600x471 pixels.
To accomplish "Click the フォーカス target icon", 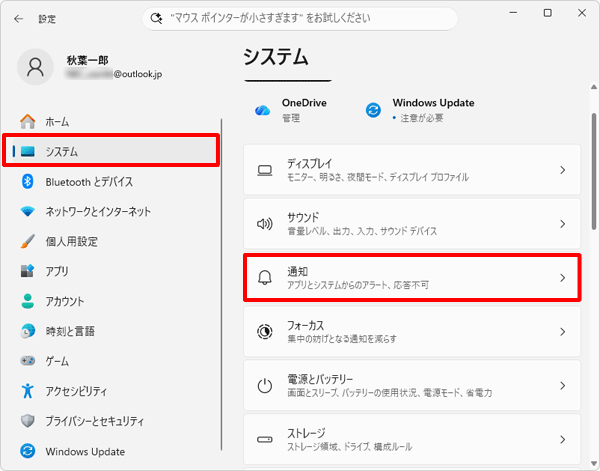I will [265, 332].
